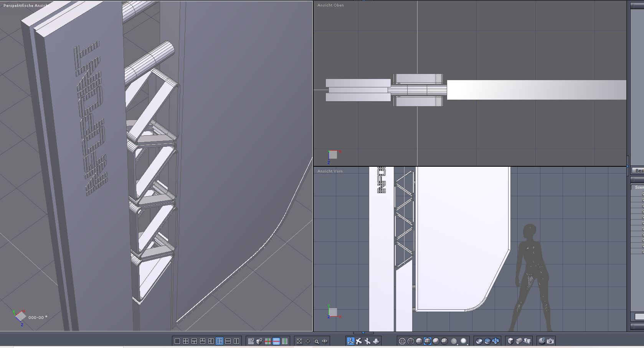Select the four-view quad layout icon
Image resolution: width=644 pixels, height=348 pixels.
click(186, 341)
